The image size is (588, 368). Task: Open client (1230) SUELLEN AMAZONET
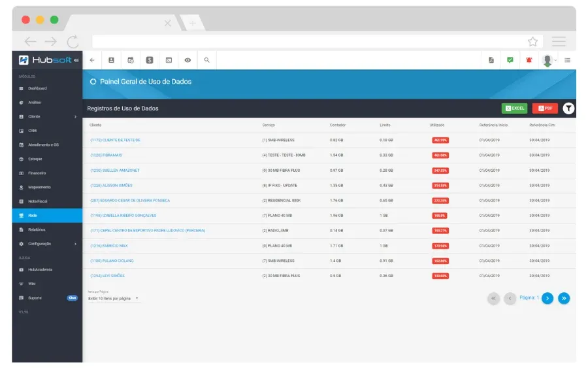point(115,171)
